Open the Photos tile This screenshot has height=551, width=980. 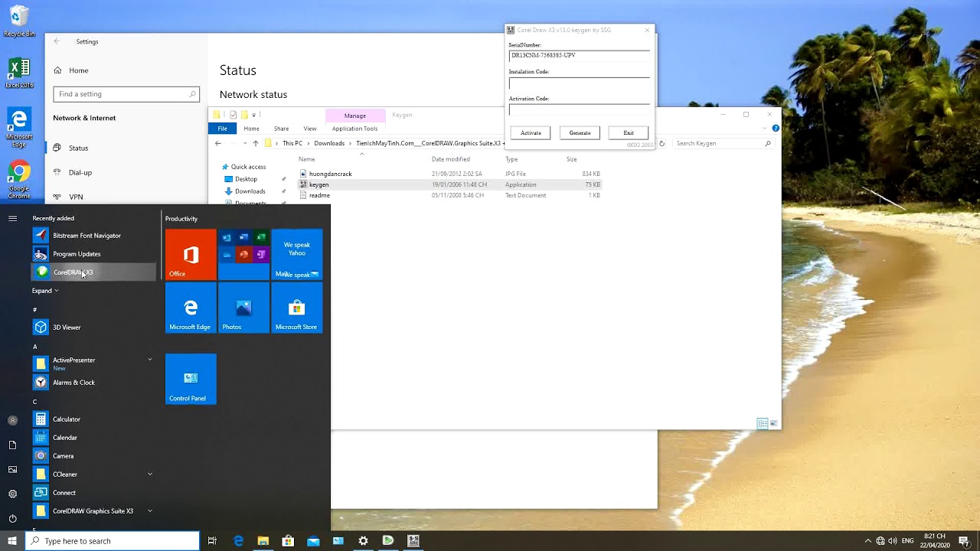tap(243, 308)
